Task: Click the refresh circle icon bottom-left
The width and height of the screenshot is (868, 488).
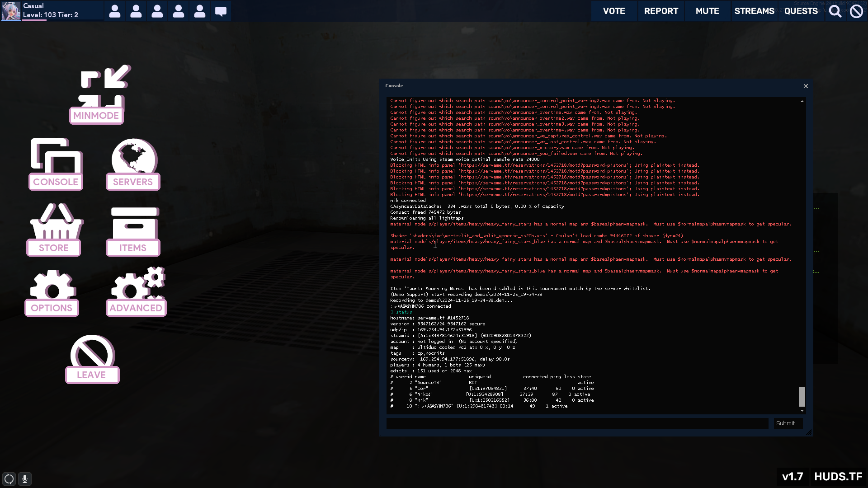Action: (x=9, y=479)
